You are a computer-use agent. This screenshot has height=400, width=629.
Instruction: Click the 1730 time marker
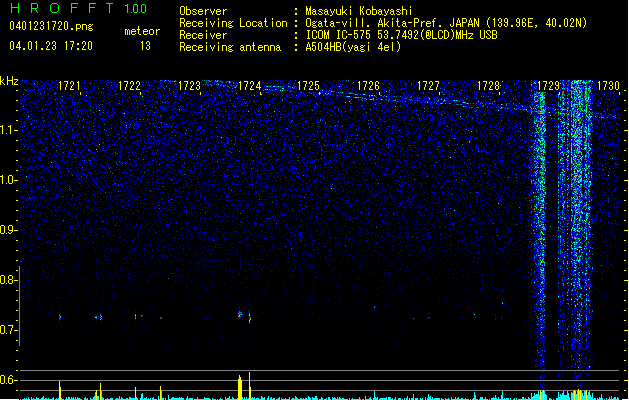click(608, 85)
